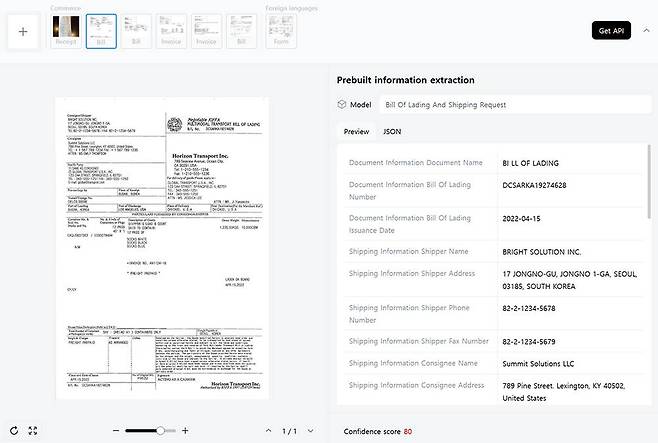The width and height of the screenshot is (658, 443).
Task: Switch to the Preview tab
Action: point(356,132)
